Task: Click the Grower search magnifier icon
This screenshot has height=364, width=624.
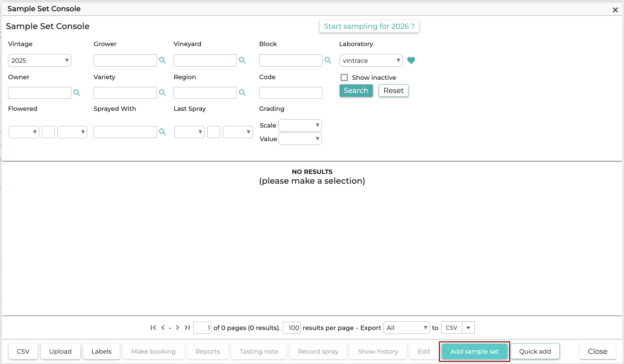Action: [163, 60]
